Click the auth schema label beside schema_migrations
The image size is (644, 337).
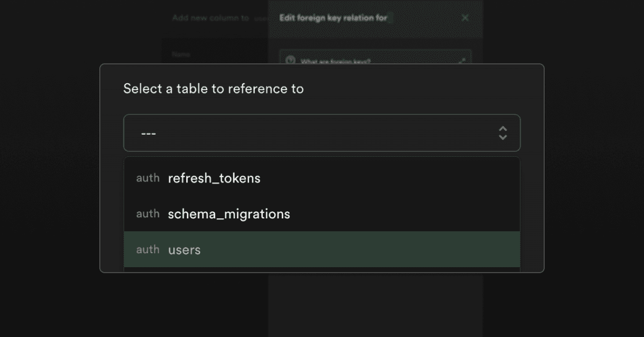click(x=148, y=214)
